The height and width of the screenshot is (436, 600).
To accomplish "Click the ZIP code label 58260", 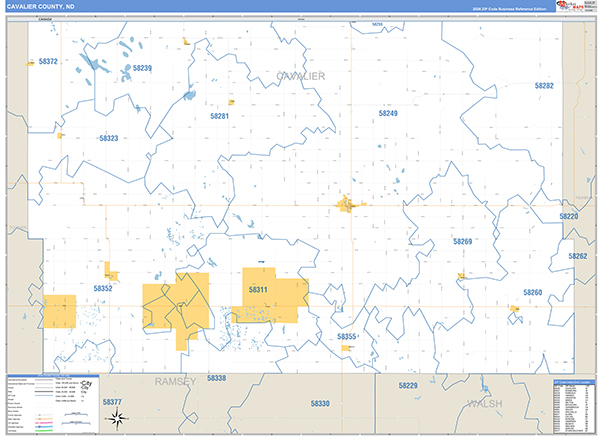I will pos(533,292).
